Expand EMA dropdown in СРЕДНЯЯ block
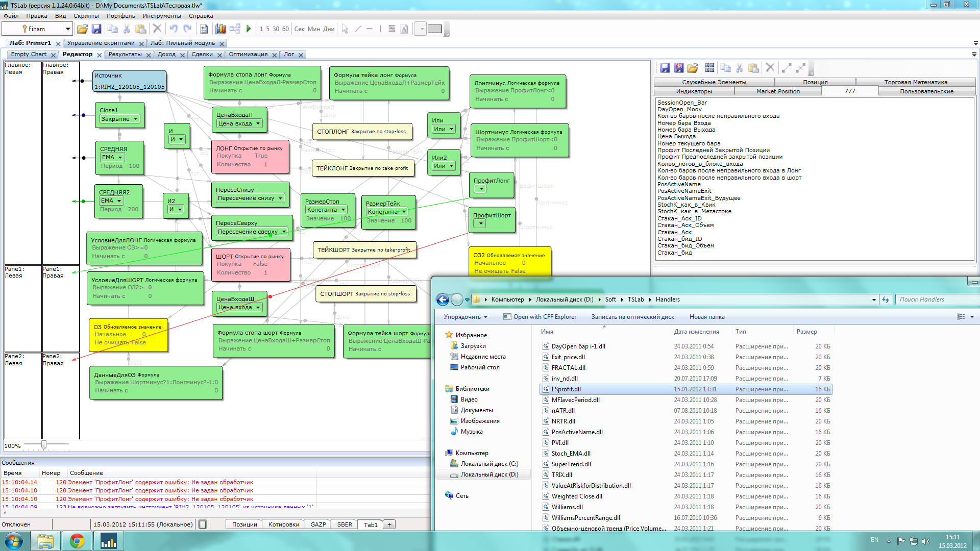 pyautogui.click(x=119, y=157)
